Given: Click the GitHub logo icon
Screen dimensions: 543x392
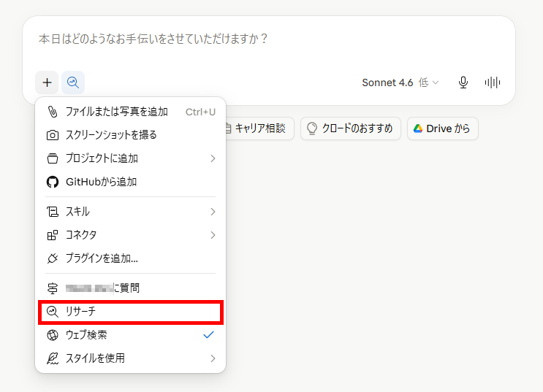Looking at the screenshot, I should point(53,182).
